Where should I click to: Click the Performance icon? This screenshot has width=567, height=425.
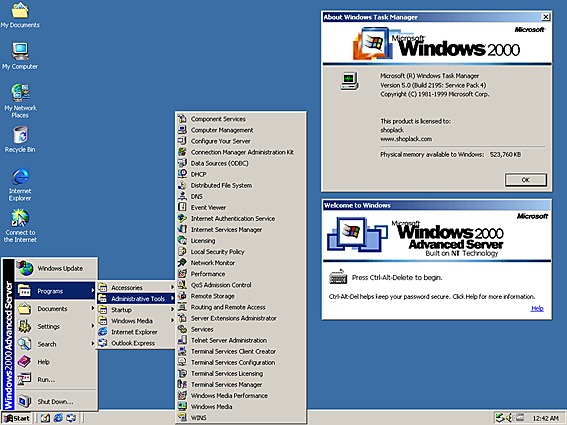(x=182, y=273)
